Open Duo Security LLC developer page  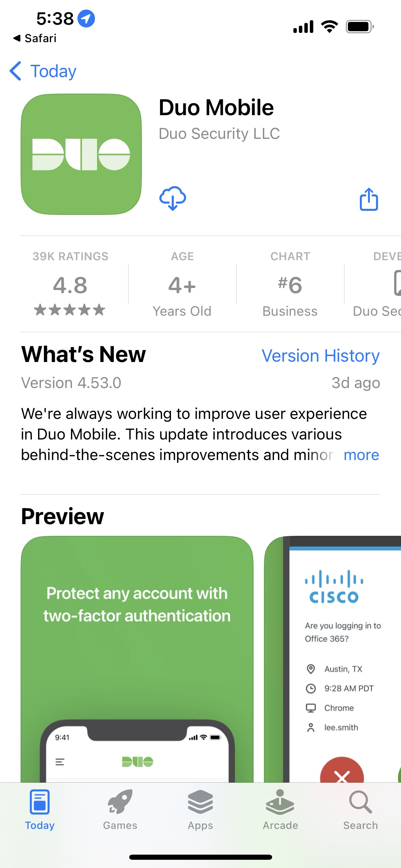coord(219,134)
